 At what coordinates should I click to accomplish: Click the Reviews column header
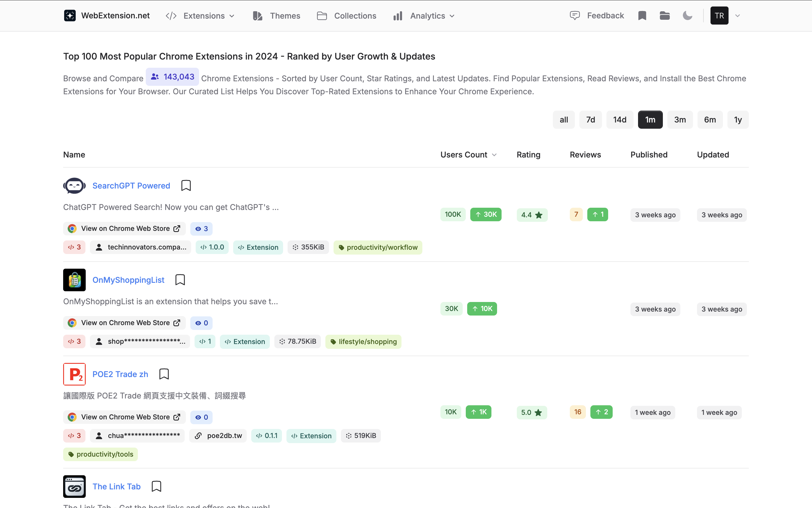tap(585, 155)
